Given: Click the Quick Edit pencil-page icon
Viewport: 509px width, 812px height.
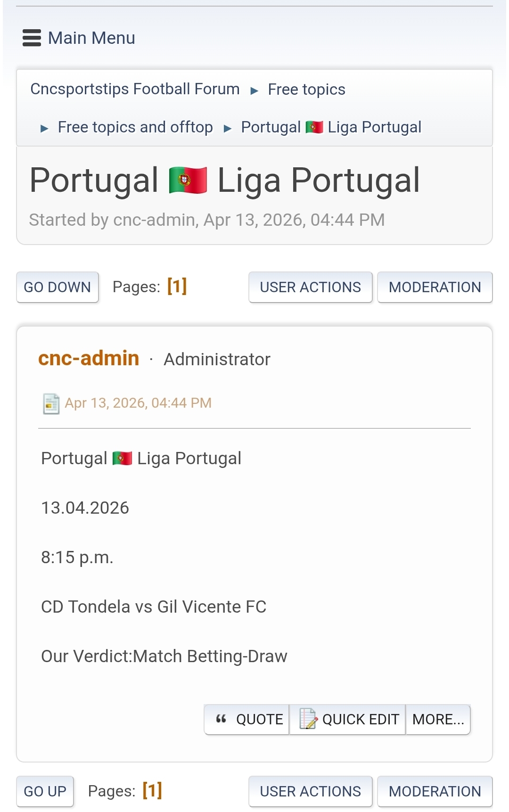Looking at the screenshot, I should pos(308,719).
